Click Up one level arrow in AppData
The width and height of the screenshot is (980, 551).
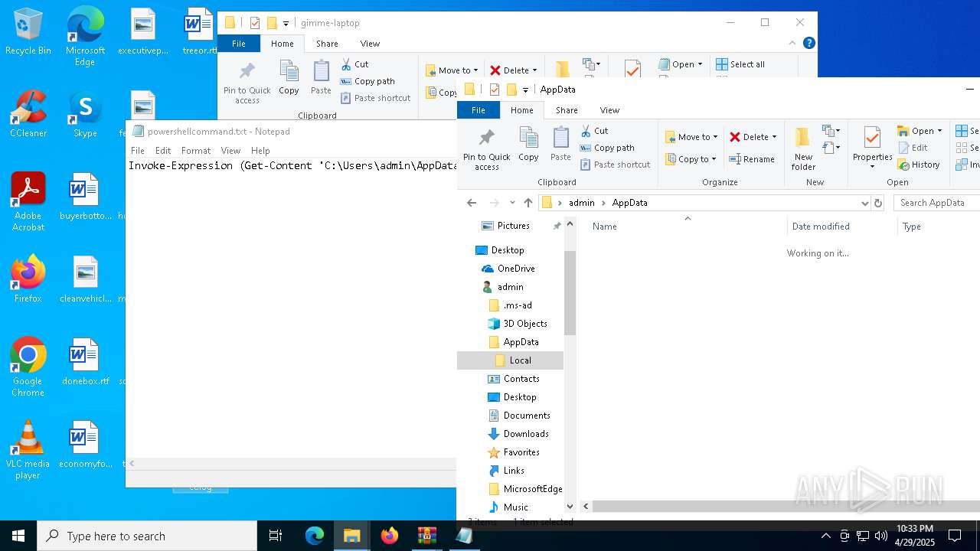click(x=528, y=203)
